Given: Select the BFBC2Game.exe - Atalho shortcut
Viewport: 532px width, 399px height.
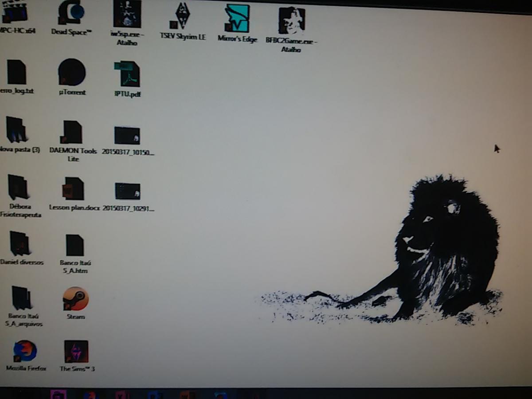Looking at the screenshot, I should [291, 21].
